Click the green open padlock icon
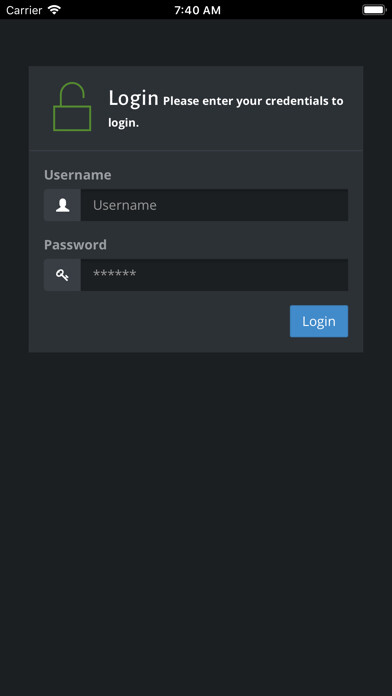This screenshot has height=696, width=392. point(72,107)
